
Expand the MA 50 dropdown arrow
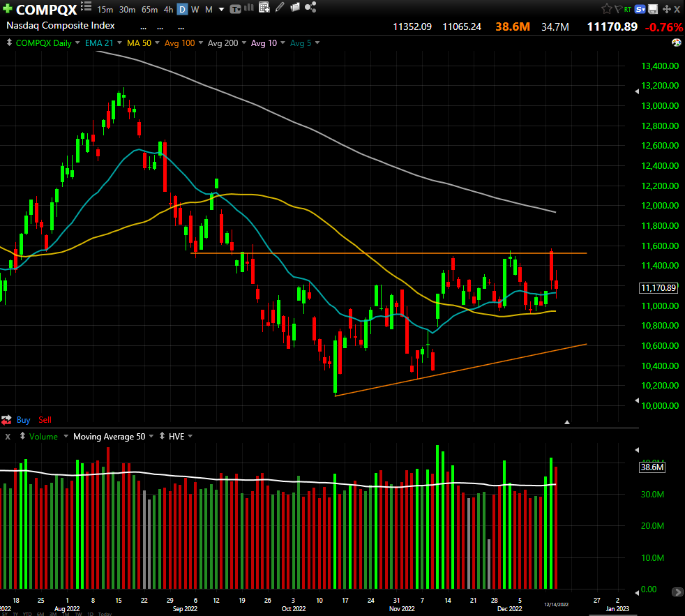(157, 43)
